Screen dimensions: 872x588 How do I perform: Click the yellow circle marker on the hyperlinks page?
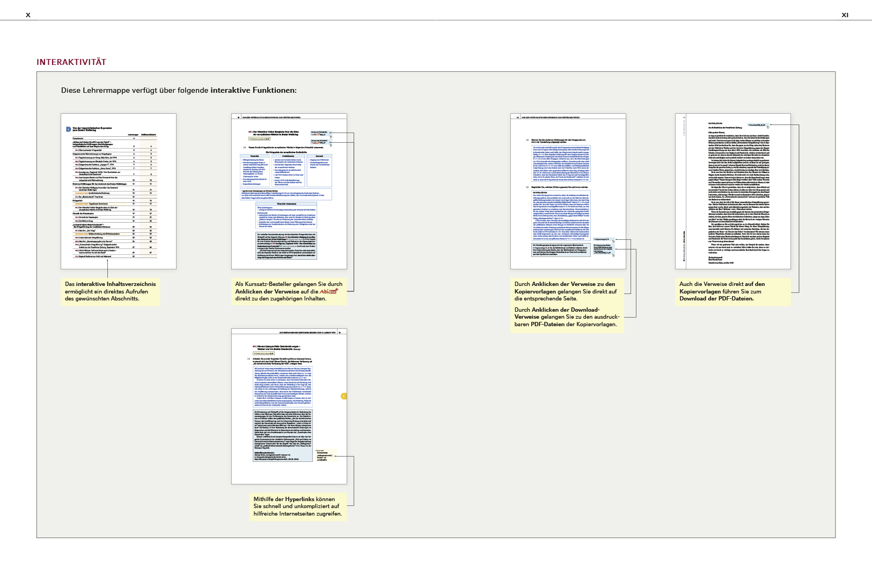(344, 396)
